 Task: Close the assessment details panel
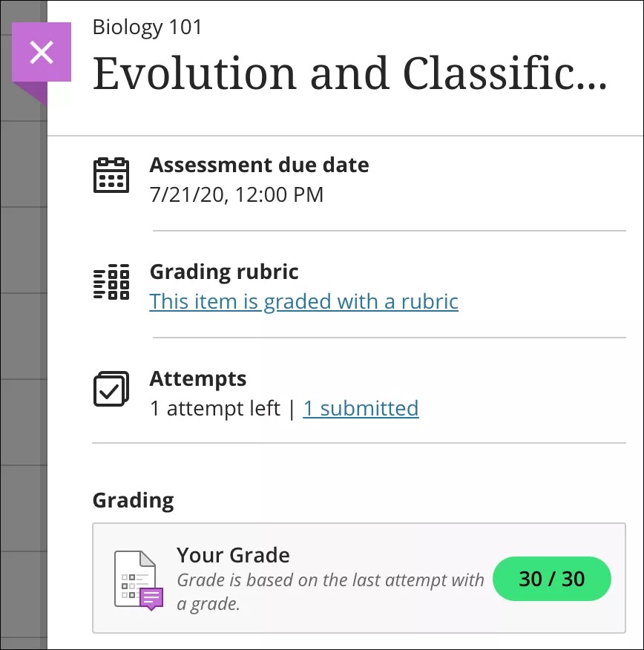(42, 52)
